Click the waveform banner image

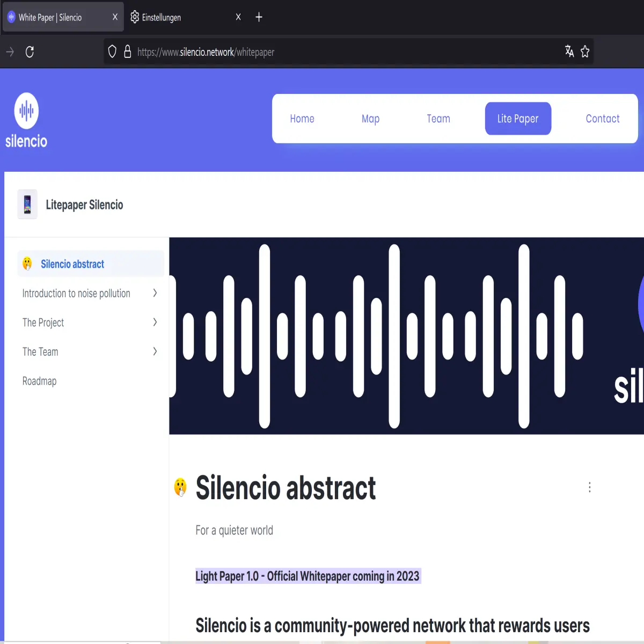click(x=406, y=336)
